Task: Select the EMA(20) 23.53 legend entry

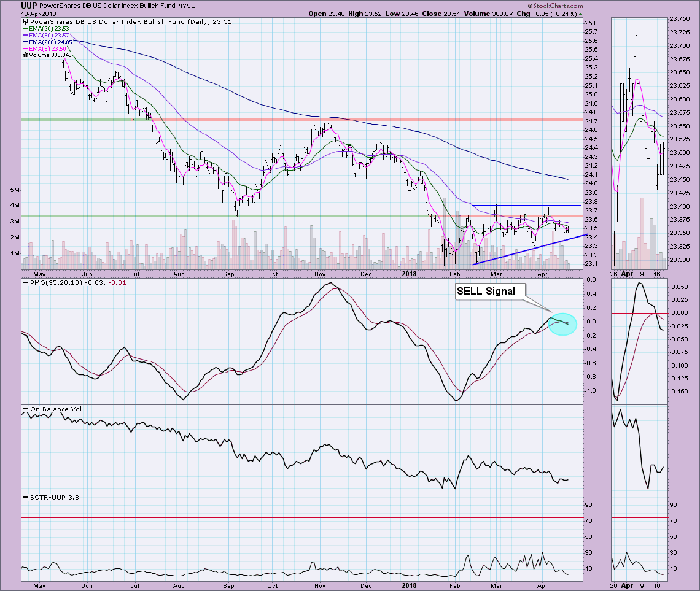Action: pyautogui.click(x=45, y=29)
